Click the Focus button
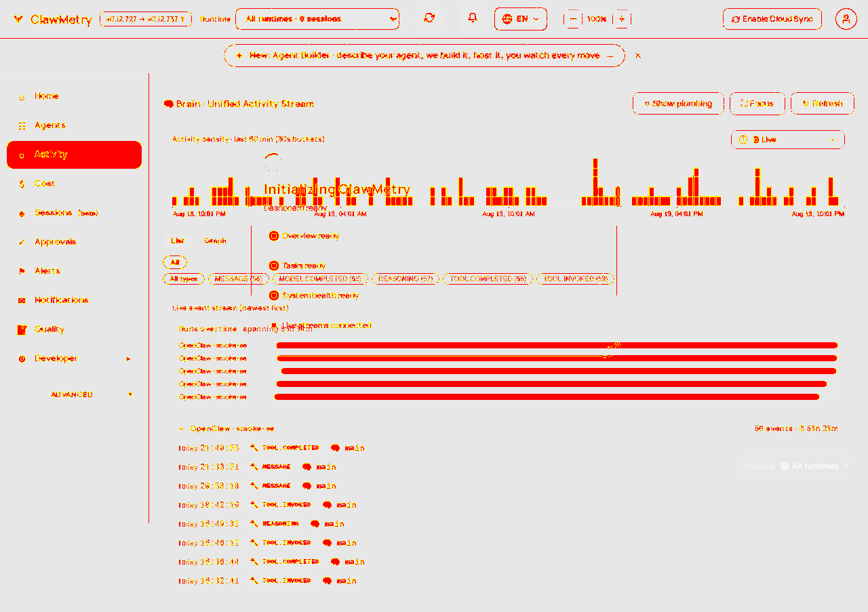 pyautogui.click(x=757, y=104)
